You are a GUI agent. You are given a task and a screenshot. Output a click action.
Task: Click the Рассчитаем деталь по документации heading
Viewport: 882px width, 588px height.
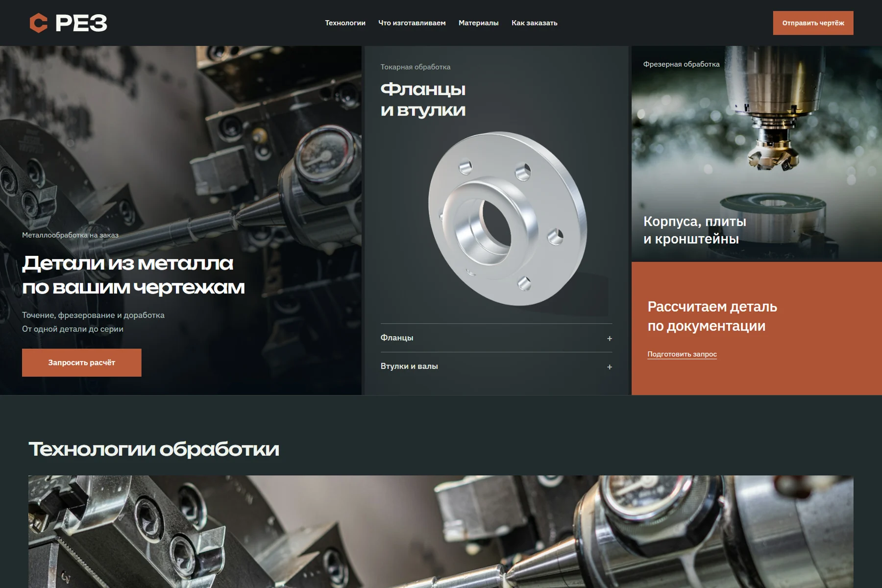point(712,316)
